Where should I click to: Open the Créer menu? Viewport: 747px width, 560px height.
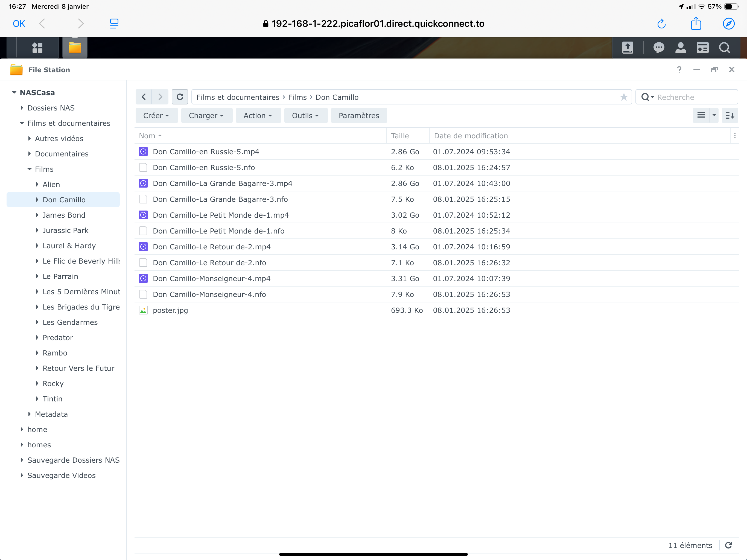[x=156, y=115]
